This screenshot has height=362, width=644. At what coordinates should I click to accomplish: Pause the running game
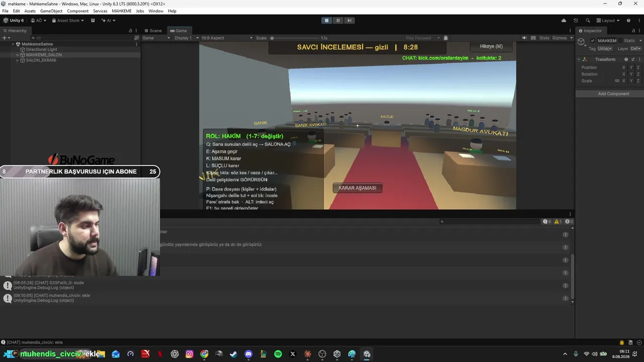point(338,21)
